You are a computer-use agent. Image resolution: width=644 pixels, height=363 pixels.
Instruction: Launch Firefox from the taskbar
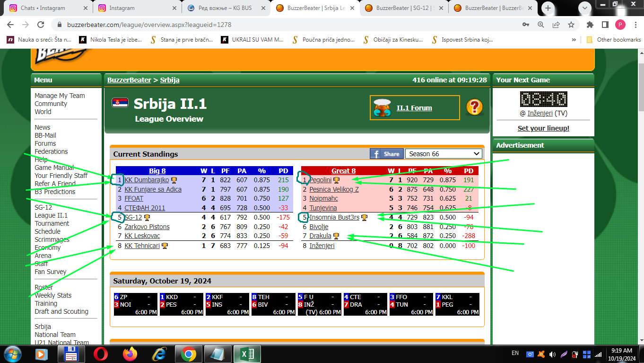(130, 354)
